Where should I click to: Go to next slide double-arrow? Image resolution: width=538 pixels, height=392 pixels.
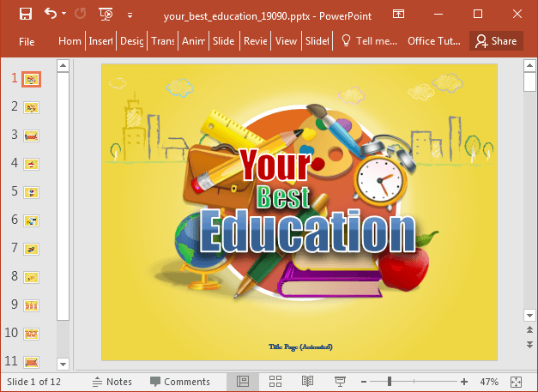[529, 344]
